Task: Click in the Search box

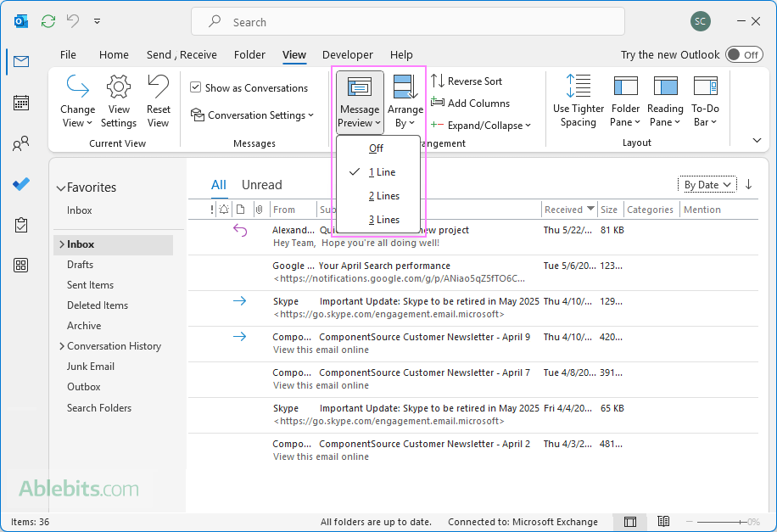Action: point(408,22)
